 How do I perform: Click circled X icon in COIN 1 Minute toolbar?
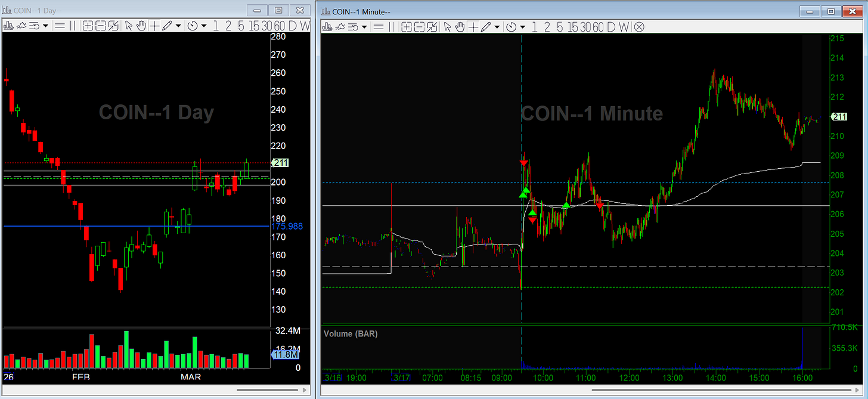[x=639, y=27]
